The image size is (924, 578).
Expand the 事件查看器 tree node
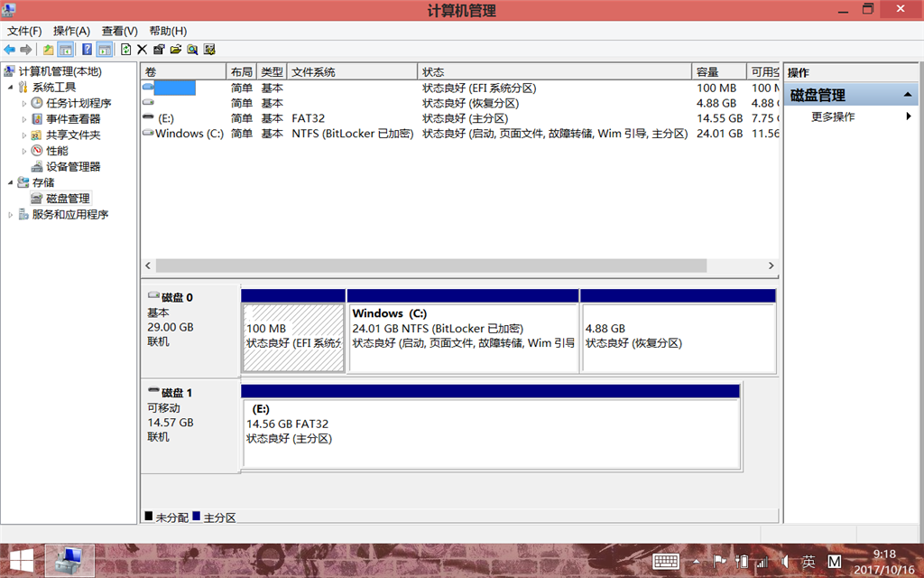pos(24,119)
